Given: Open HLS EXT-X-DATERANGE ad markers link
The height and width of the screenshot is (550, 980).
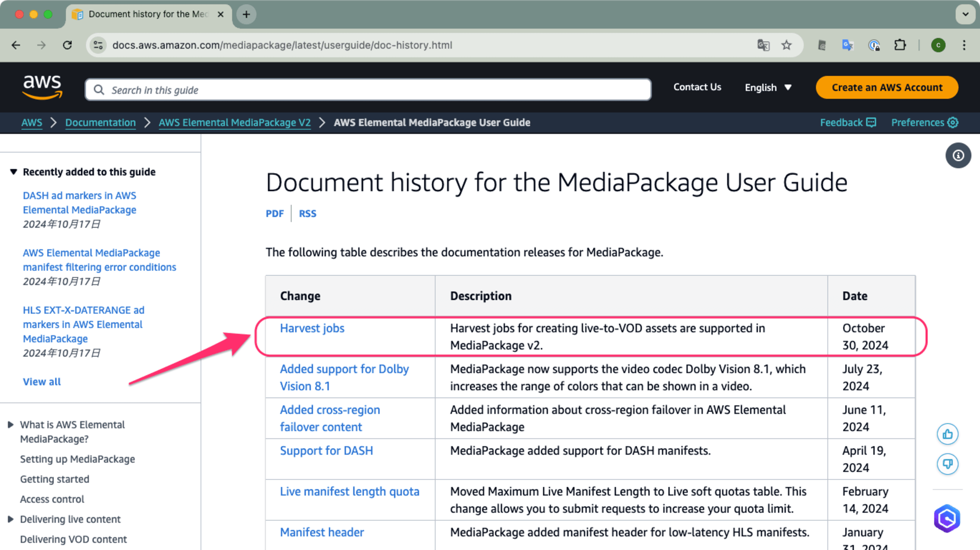Looking at the screenshot, I should pos(83,324).
